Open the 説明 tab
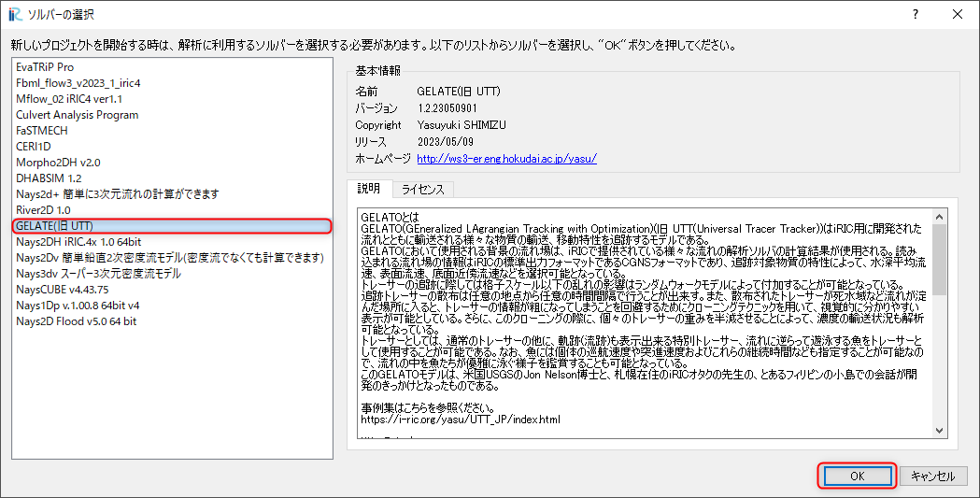Image resolution: width=980 pixels, height=498 pixels. (x=369, y=188)
